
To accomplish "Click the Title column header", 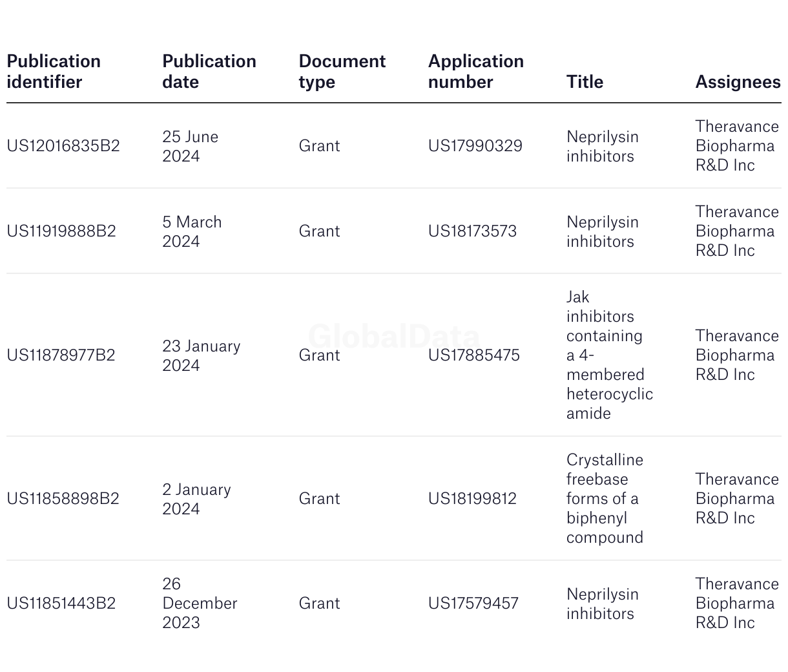I will coord(585,82).
